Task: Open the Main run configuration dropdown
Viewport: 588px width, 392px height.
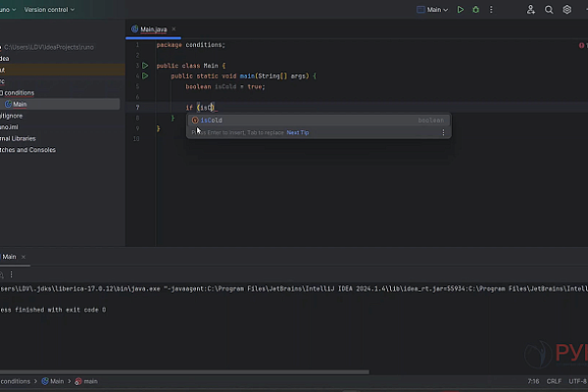Action: click(x=432, y=10)
